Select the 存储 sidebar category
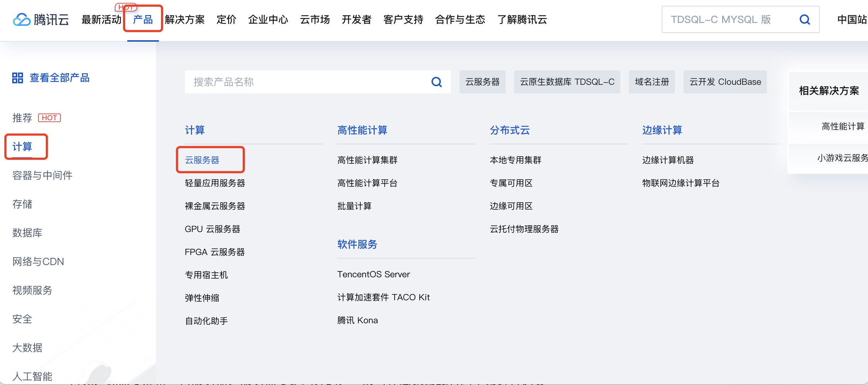Screen dimensions: 868x385 (x=22, y=204)
